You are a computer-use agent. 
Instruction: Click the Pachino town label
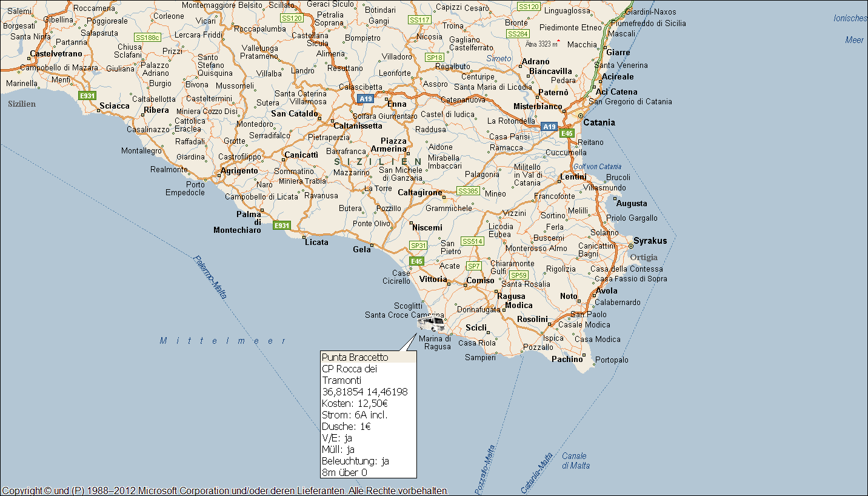[567, 359]
